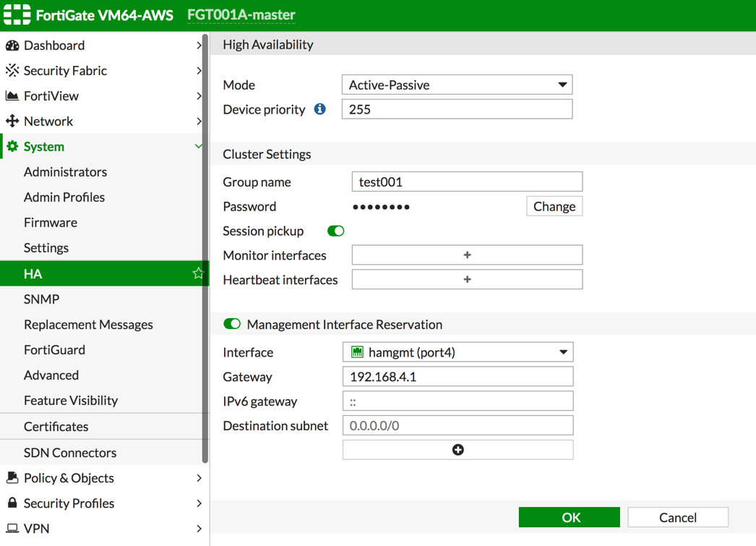Toggle the Session pickup switch

(x=335, y=231)
